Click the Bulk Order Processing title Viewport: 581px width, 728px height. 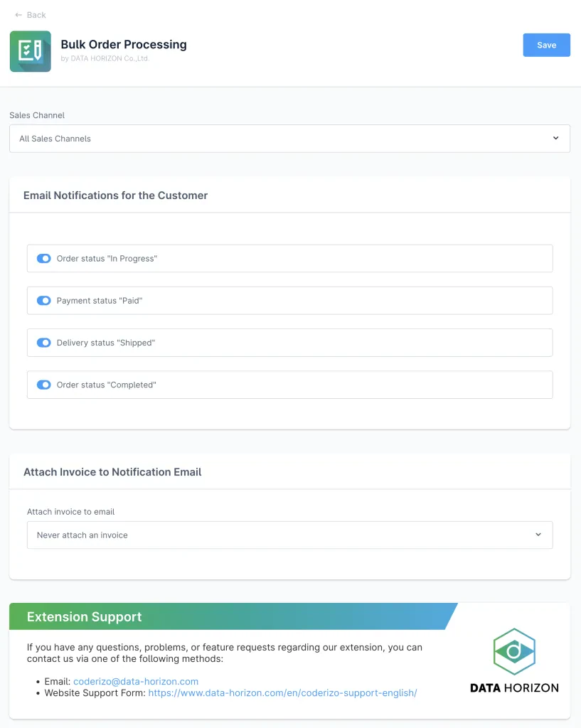pyautogui.click(x=124, y=44)
